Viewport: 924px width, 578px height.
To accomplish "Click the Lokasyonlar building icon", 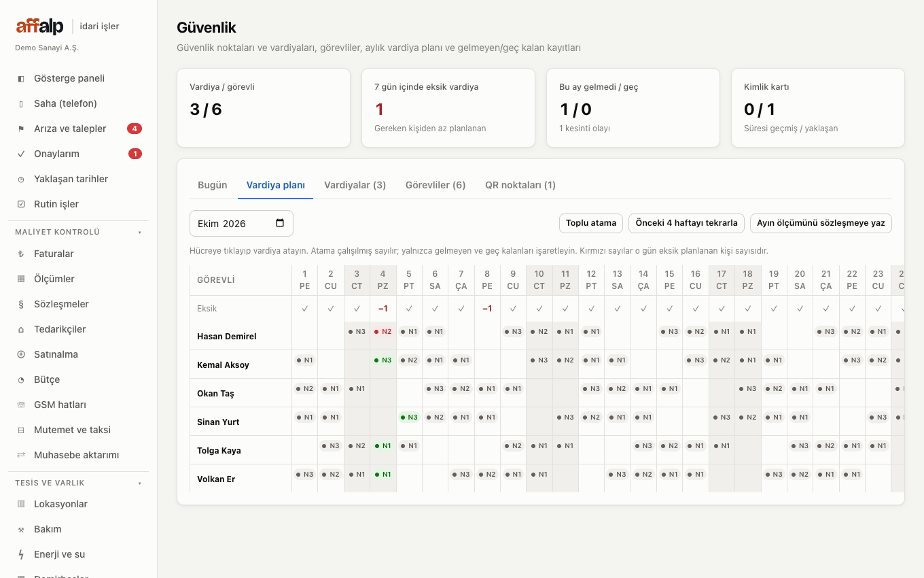I will coord(21,504).
